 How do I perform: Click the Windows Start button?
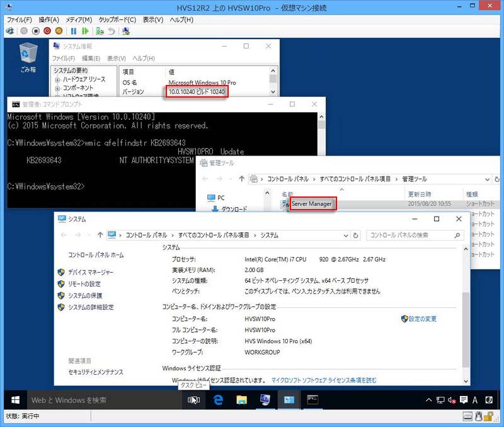click(x=15, y=400)
